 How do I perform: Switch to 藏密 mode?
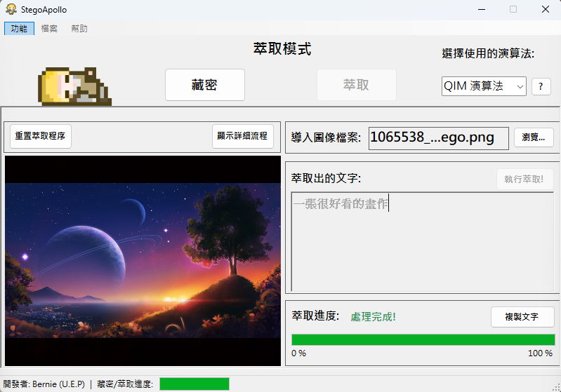coord(204,85)
